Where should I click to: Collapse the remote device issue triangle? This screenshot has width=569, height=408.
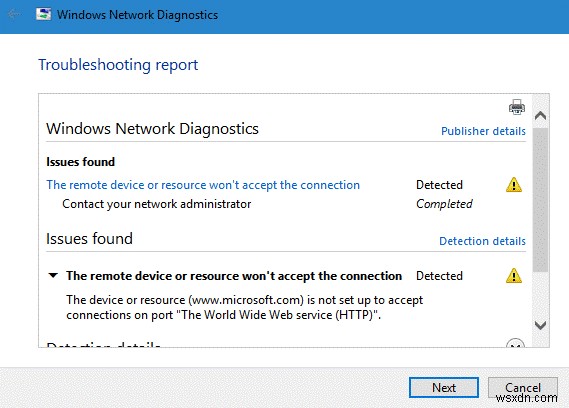pos(53,276)
